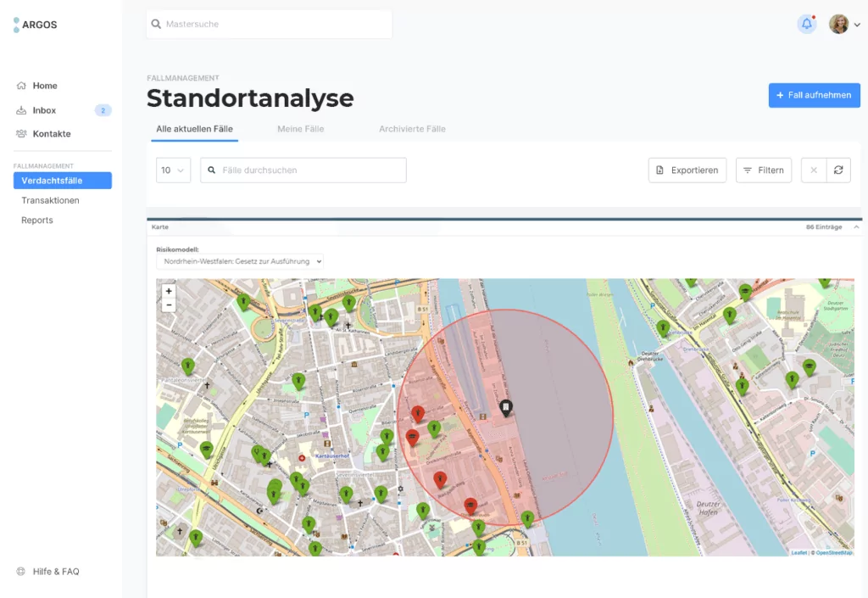
Task: Open the Leaflet attribution link
Action: (x=798, y=552)
